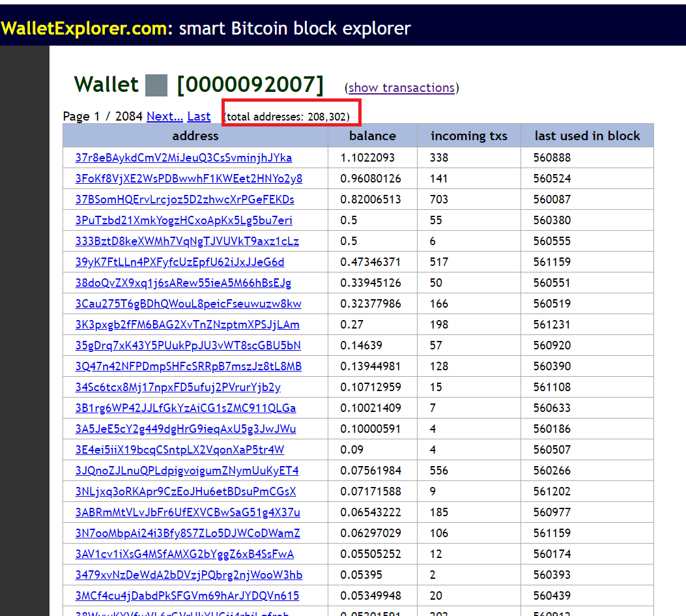The height and width of the screenshot is (616, 686).
Task: Open address 37r8eBAykdCmV2MiJeuQ3CsSvminjhJYka
Action: 184,158
